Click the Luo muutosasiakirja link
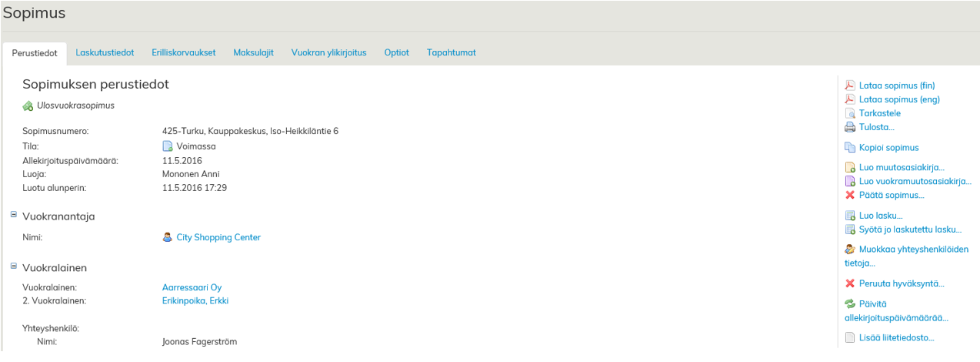 point(902,167)
